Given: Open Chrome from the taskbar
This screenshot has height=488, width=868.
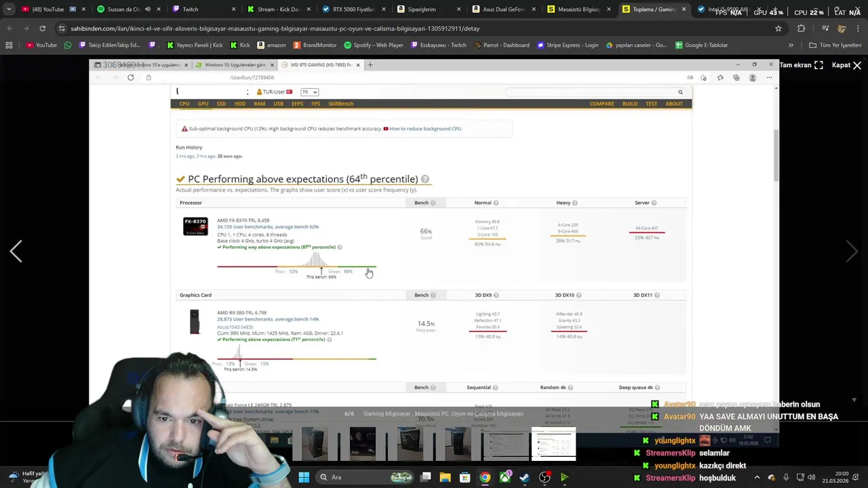Looking at the screenshot, I should [x=485, y=477].
